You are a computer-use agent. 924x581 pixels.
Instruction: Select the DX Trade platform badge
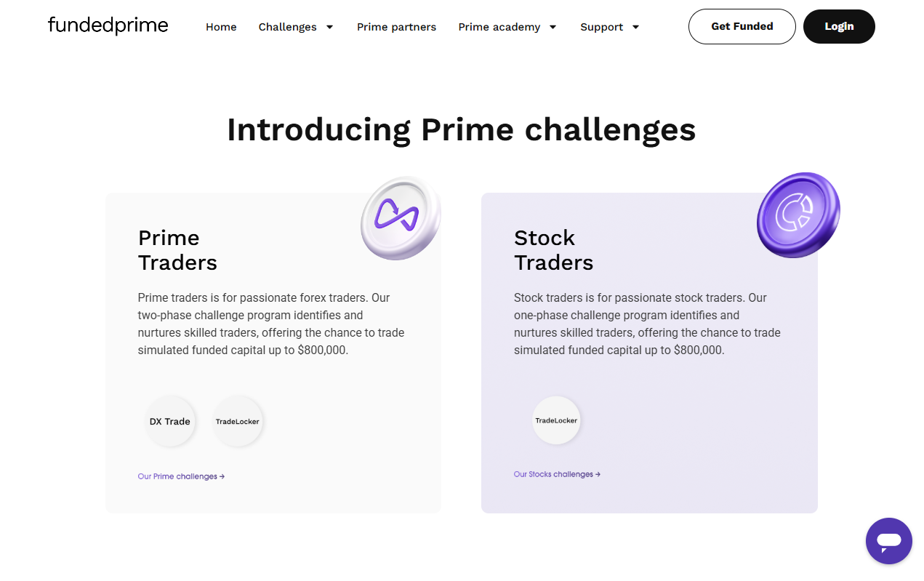(x=170, y=421)
